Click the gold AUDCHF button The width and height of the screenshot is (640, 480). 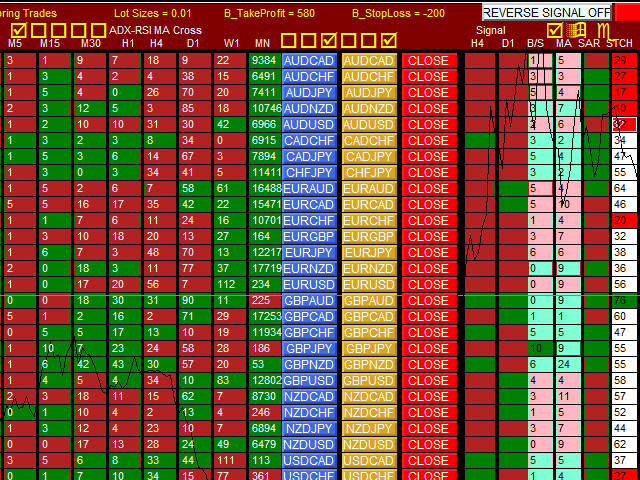[x=369, y=76]
